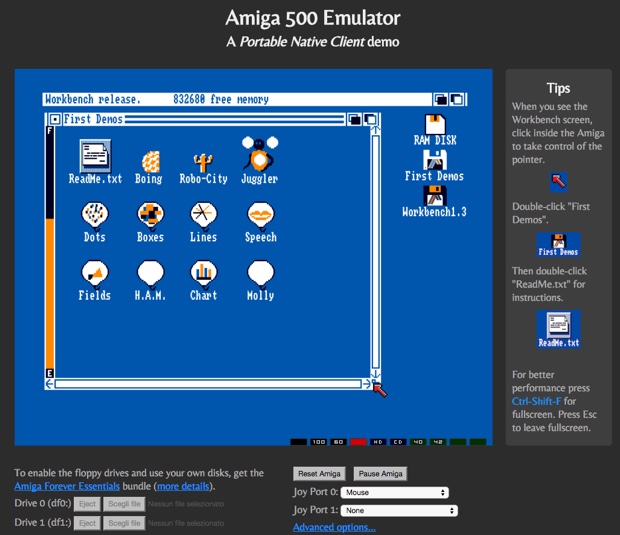Click the red status LED indicator
Screen dimensions: 620x535
(358, 442)
